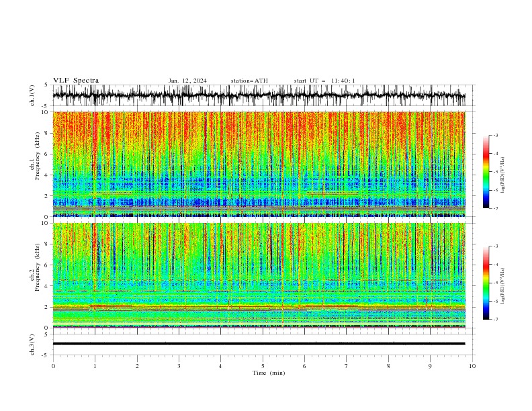Click the ch.3 flat black voltage trace
Image resolution: width=532 pixels, height=411 pixels.
pos(259,344)
